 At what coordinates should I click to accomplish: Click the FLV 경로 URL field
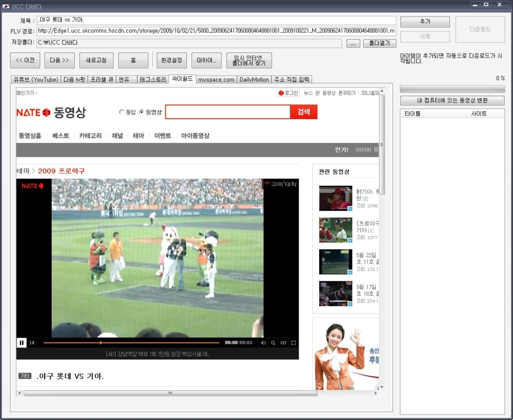(216, 31)
